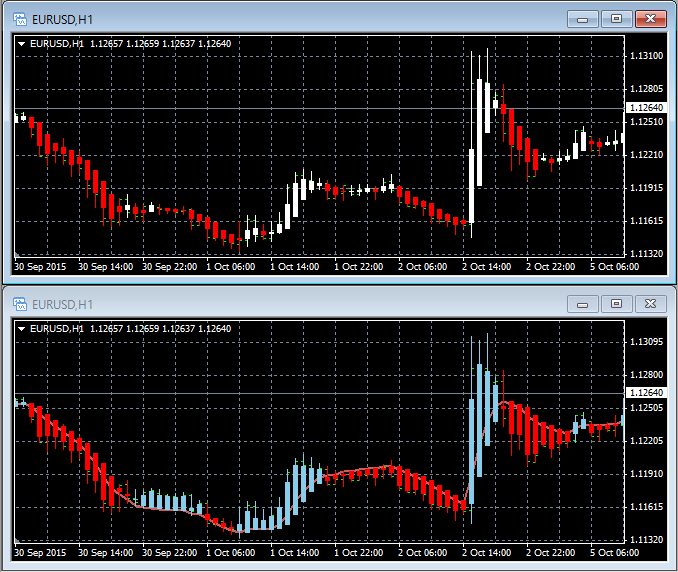
Task: Click the 1 Oct 06:00 time label in top chart
Action: (230, 267)
